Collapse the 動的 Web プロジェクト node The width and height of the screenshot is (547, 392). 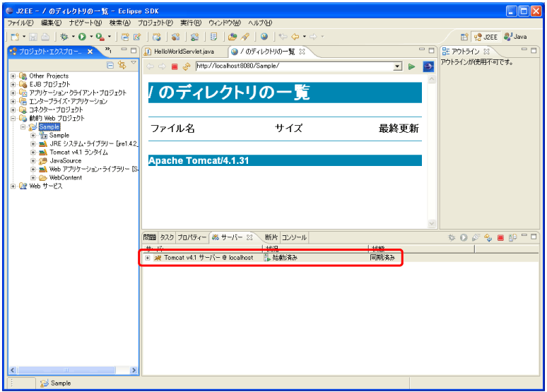pyautogui.click(x=13, y=118)
